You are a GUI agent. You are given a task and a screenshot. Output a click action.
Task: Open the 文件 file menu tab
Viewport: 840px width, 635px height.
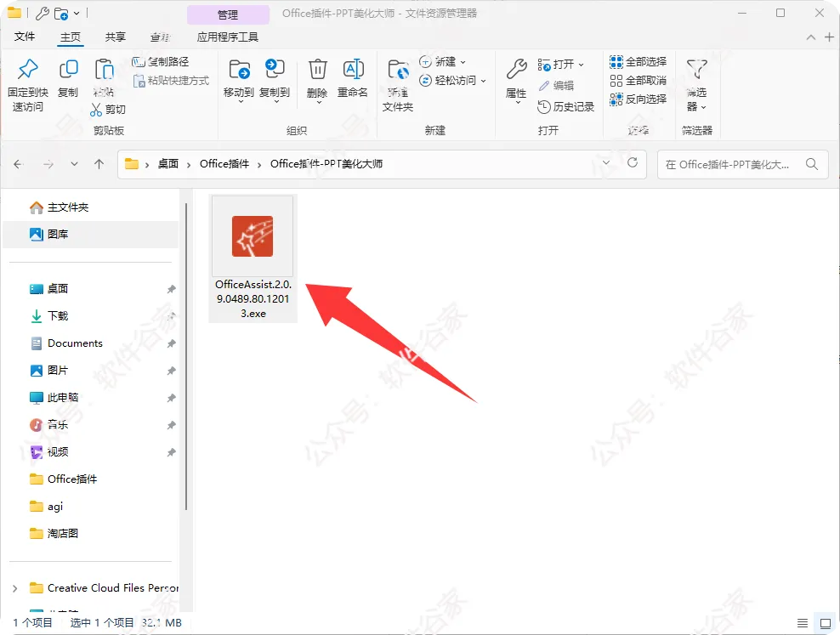tap(25, 37)
